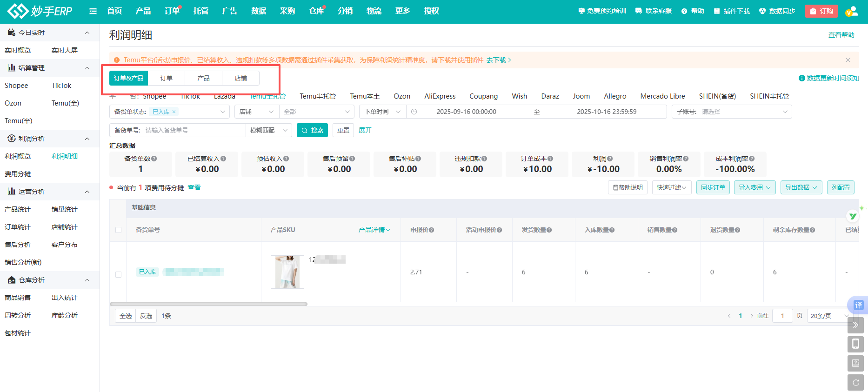Click the info icon in 发货数量 column header
868x392 pixels.
pyautogui.click(x=549, y=230)
